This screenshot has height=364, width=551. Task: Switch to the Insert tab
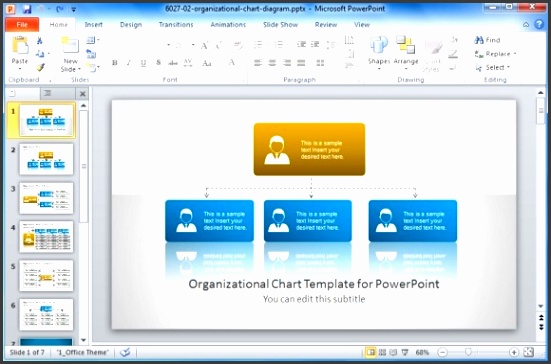93,25
